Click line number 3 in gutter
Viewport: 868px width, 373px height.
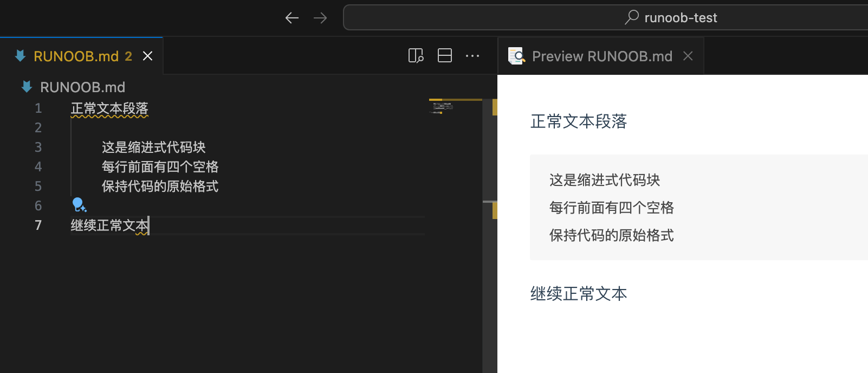coord(38,147)
